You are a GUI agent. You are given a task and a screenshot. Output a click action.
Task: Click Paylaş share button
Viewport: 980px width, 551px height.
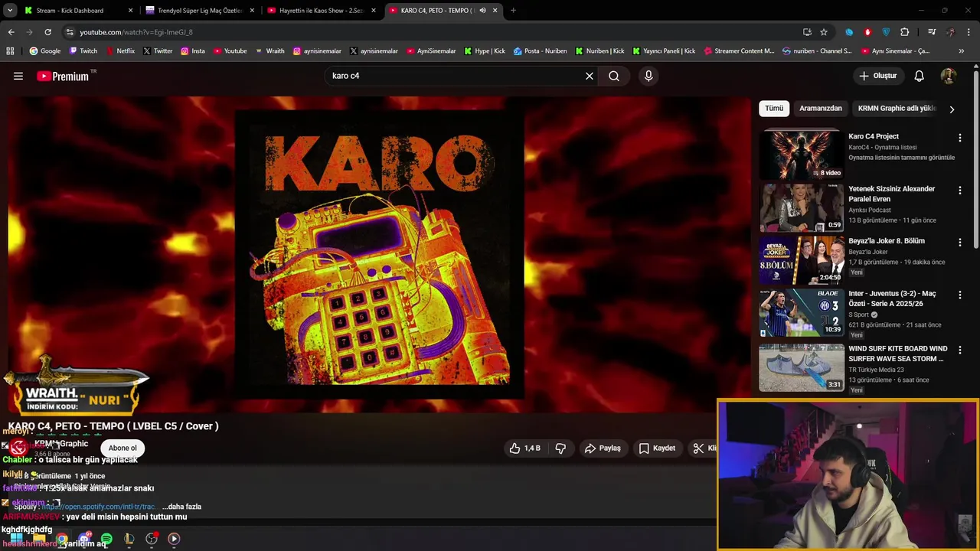(x=603, y=448)
